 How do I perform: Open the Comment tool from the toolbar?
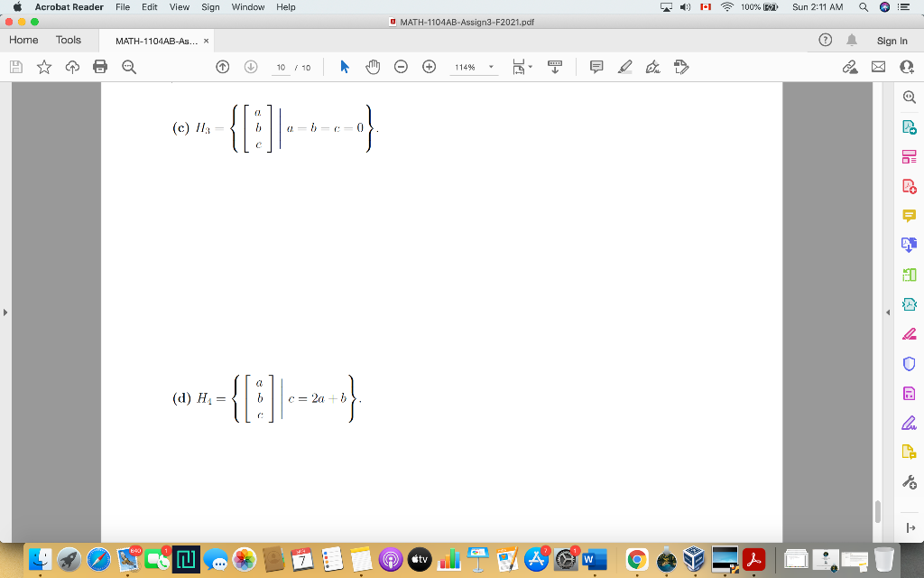pyautogui.click(x=596, y=66)
